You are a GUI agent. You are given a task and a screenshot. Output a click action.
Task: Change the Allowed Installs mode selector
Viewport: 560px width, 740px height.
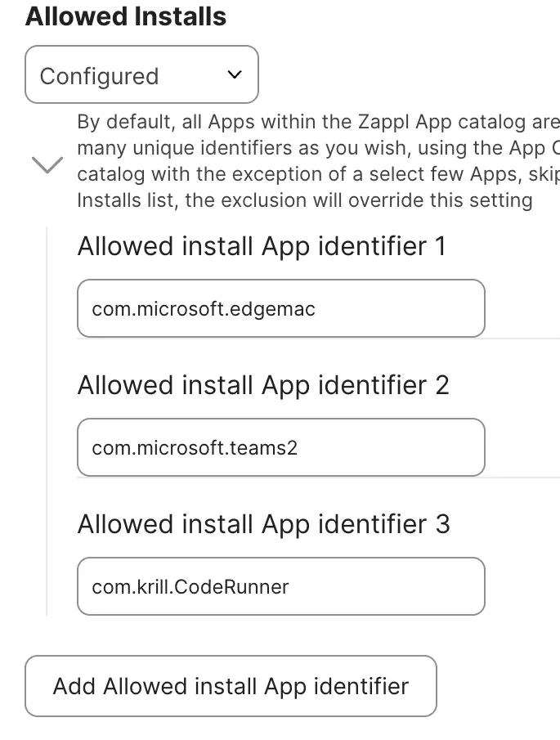(x=141, y=75)
